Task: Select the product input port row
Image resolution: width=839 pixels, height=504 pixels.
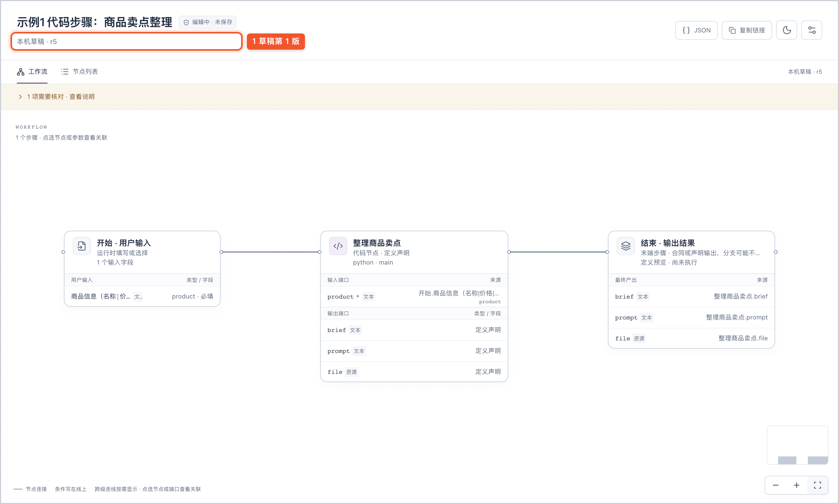Action: click(x=414, y=297)
